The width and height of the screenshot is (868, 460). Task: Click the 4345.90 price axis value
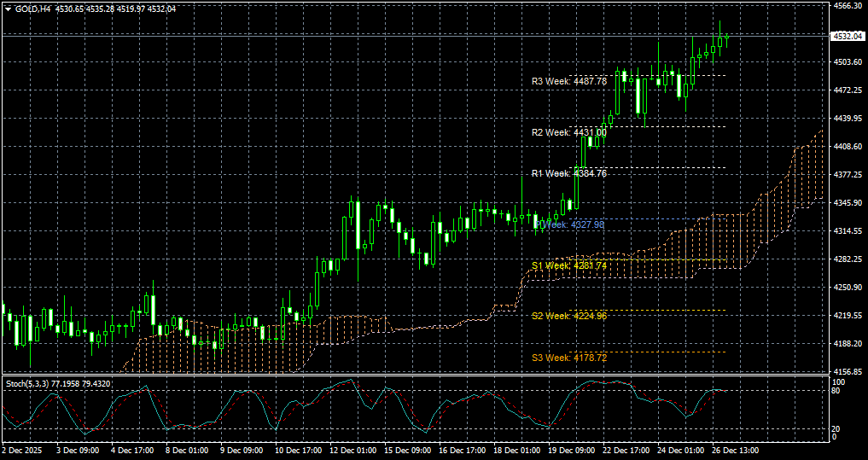(847, 202)
